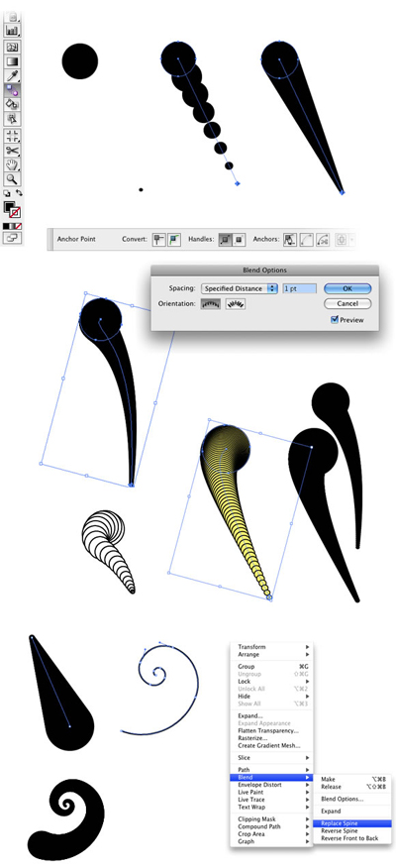This screenshot has width=396, height=868.
Task: Click OK in Blend Options dialog
Action: click(347, 288)
